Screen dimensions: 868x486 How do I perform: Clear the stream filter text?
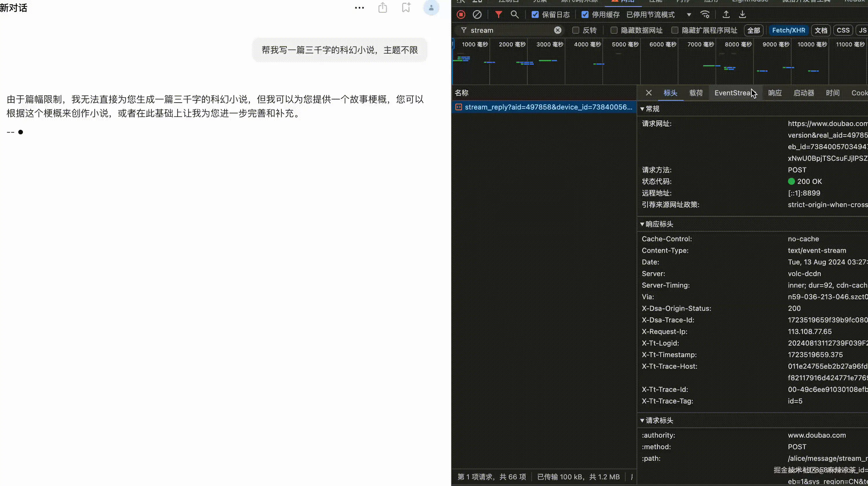558,30
